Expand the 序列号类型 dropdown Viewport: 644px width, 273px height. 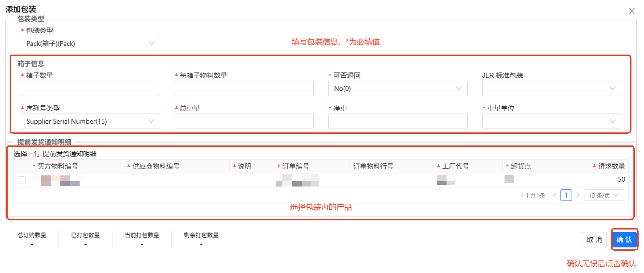pos(90,121)
